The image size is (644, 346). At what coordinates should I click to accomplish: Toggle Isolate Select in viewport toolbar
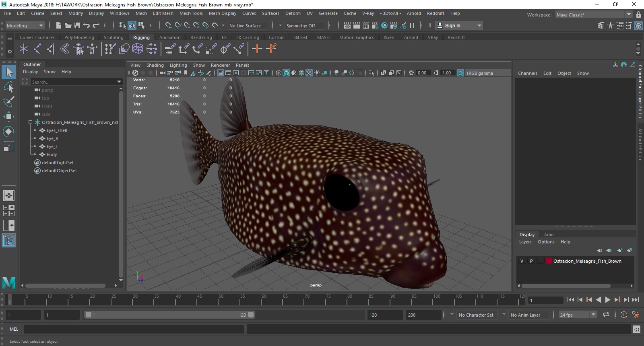tap(372, 73)
